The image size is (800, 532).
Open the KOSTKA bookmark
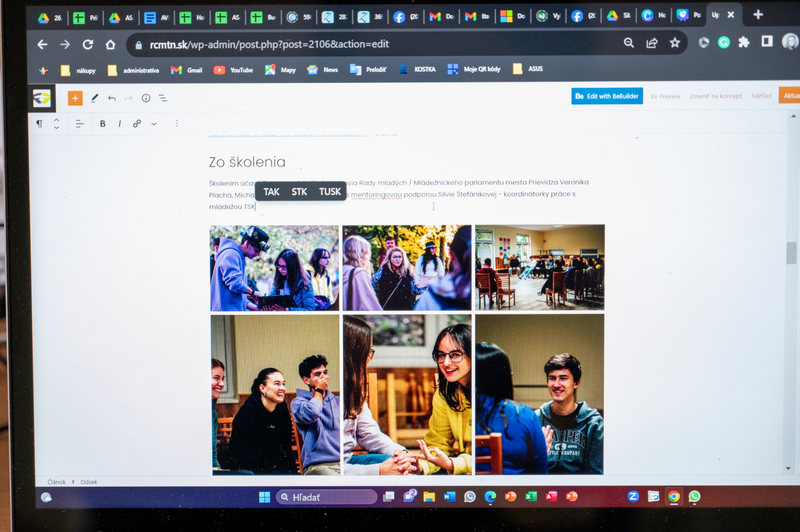pos(417,69)
